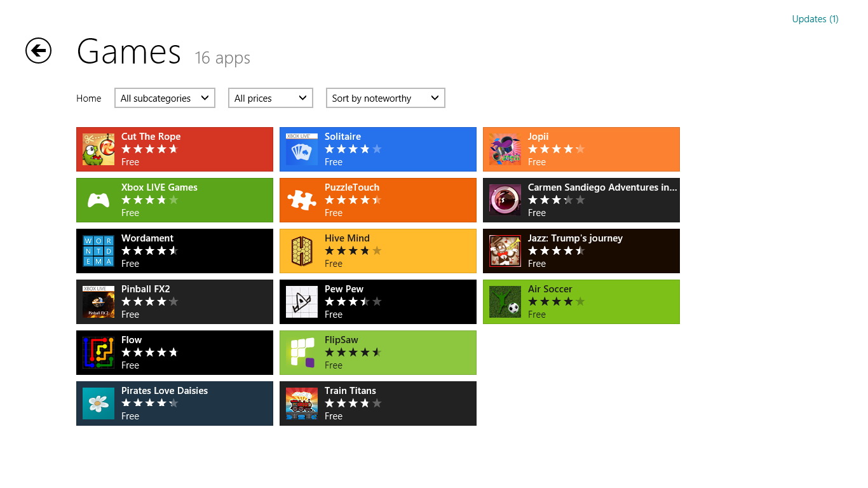Click the Free label on Train Titans

pyautogui.click(x=334, y=416)
